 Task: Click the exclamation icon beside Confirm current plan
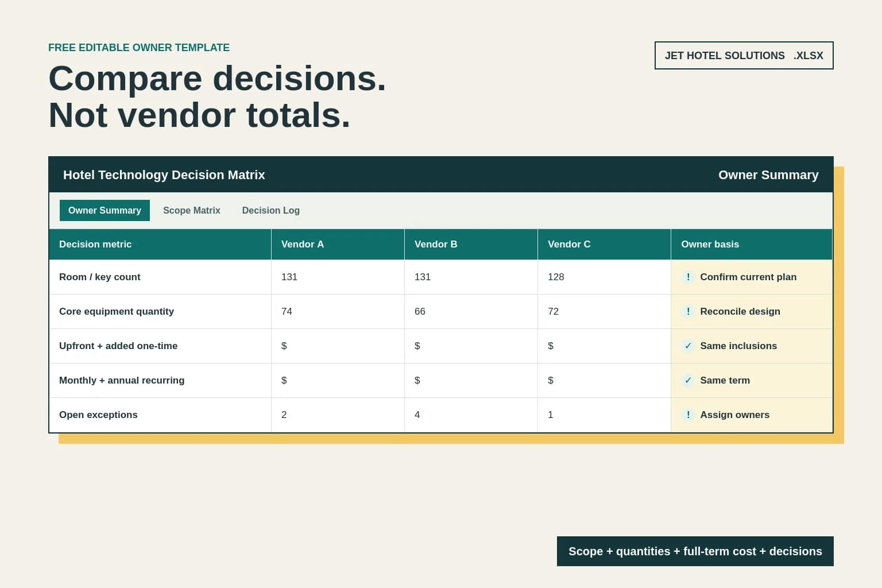[x=688, y=277]
